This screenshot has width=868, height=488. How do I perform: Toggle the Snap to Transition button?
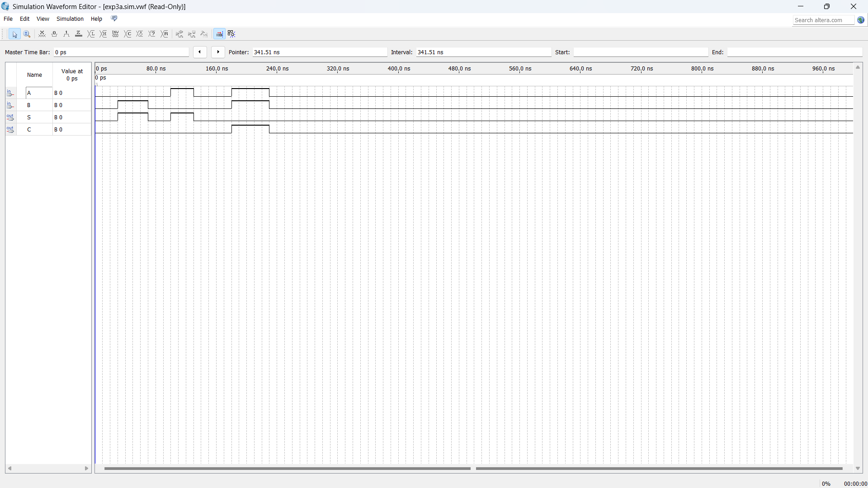(x=231, y=34)
